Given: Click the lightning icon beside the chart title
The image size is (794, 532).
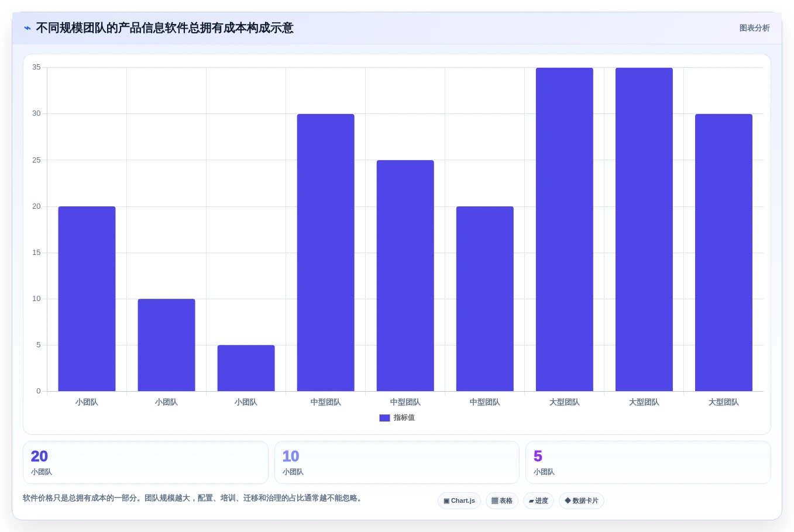Looking at the screenshot, I should (28, 28).
